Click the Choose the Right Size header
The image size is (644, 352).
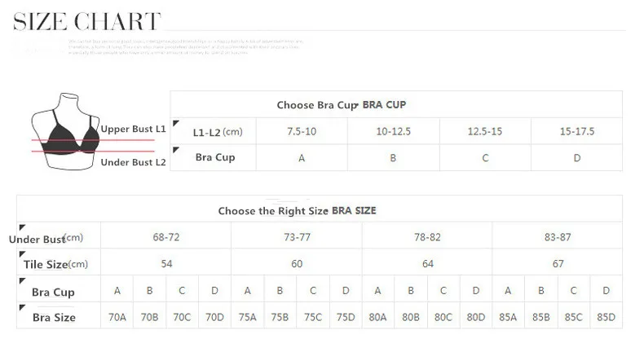297,210
